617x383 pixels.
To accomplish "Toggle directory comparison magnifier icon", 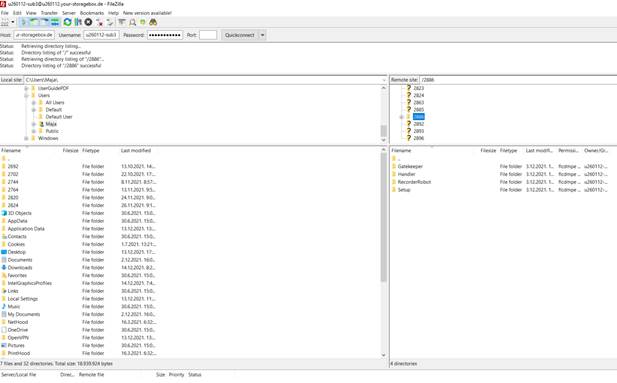I will pos(133,22).
